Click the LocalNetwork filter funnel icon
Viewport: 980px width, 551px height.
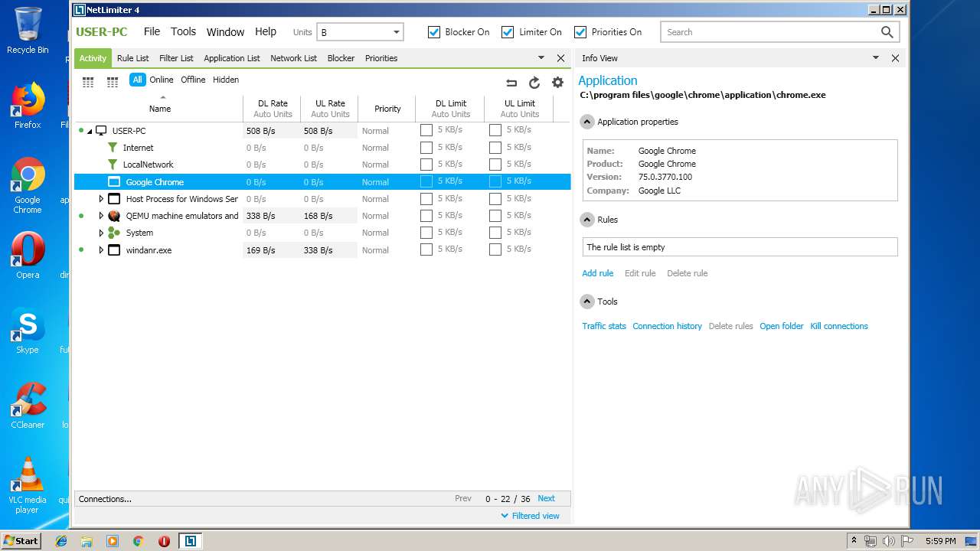point(113,165)
